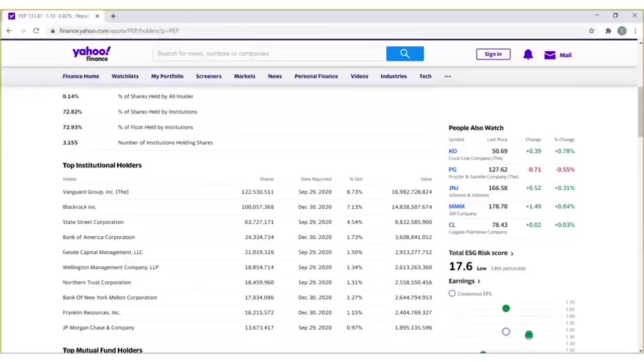Image resolution: width=644 pixels, height=362 pixels.
Task: Click Wellington Management Company, LLP row
Action: point(247,267)
